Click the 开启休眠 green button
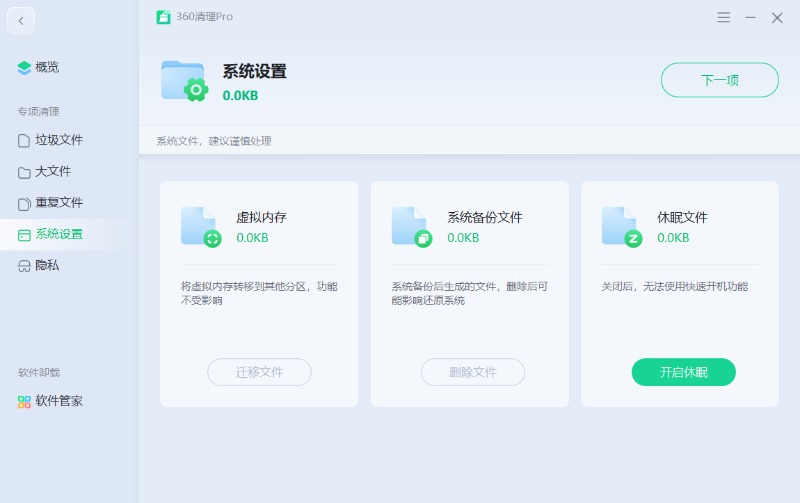 coord(684,372)
